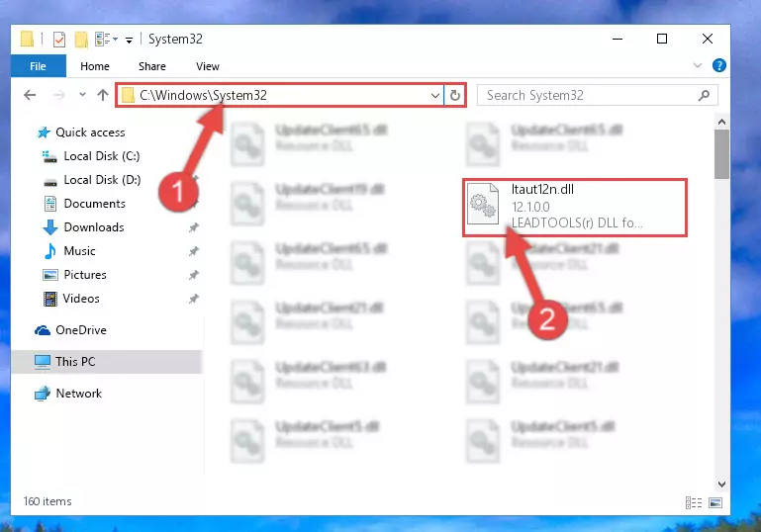Click the address bar path C:\Windows\System32

tap(203, 95)
